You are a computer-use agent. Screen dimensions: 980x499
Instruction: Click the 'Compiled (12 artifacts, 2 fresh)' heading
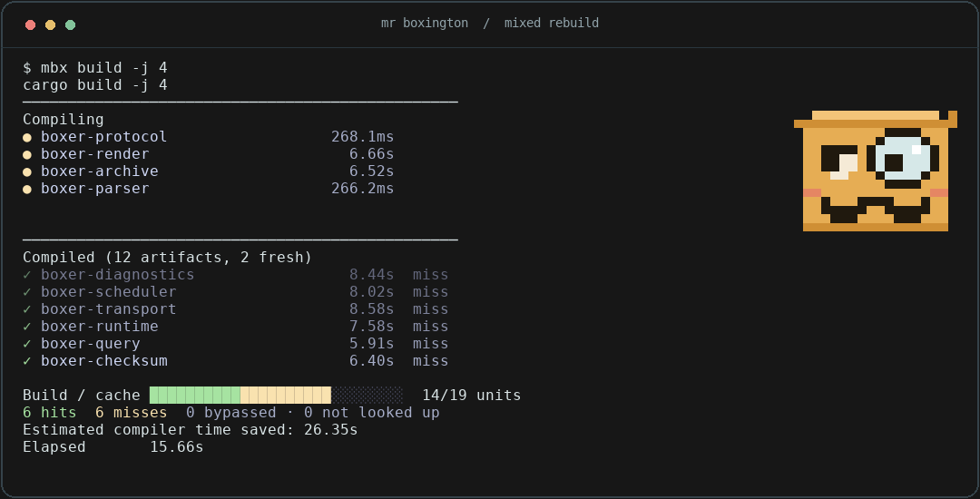[168, 258]
